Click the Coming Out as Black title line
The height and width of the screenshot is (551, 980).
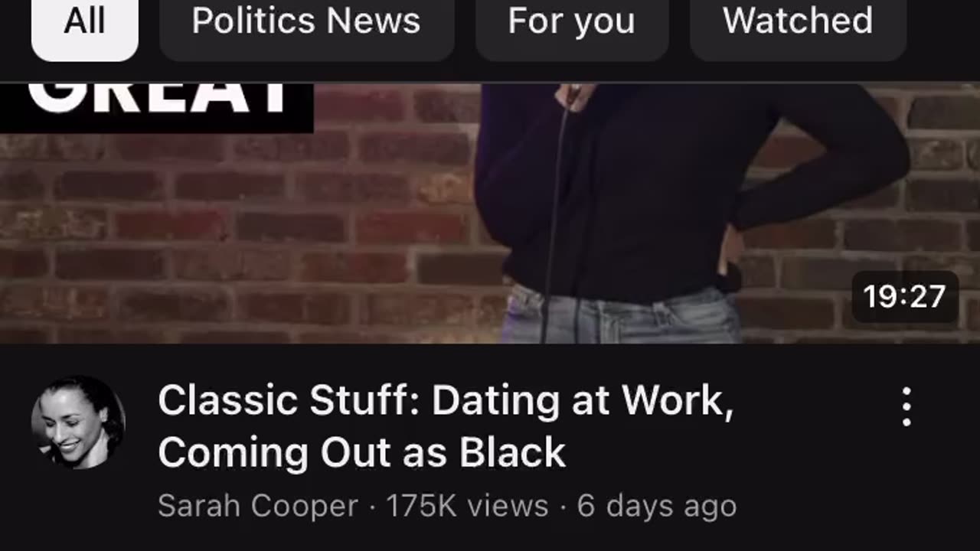[361, 452]
